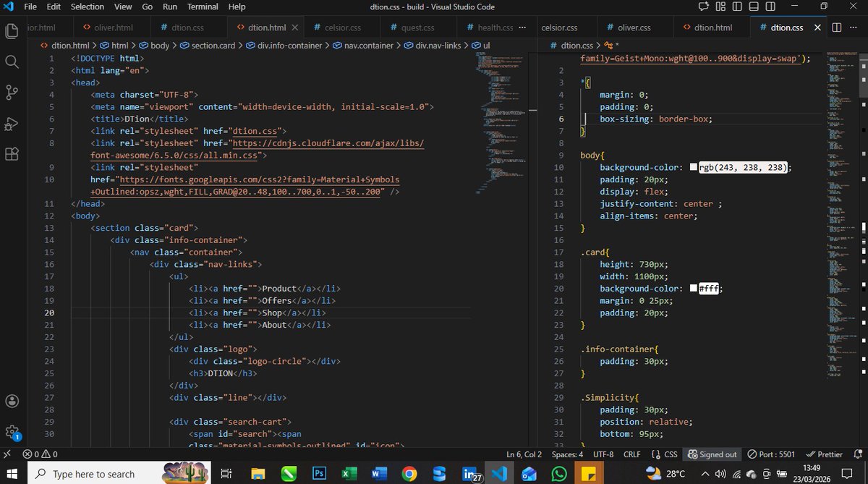The width and height of the screenshot is (868, 484).
Task: Close the active dtion.css tab
Action: [x=817, y=27]
